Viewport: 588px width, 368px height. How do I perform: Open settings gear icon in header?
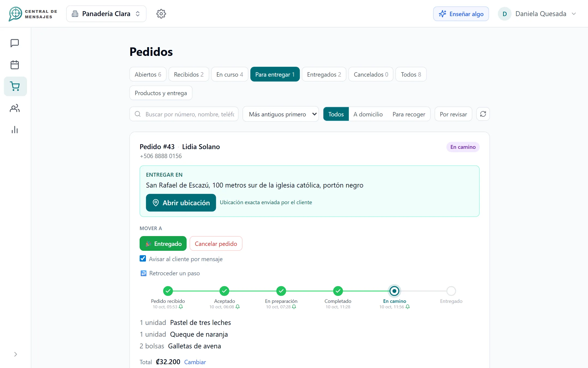[x=161, y=14]
